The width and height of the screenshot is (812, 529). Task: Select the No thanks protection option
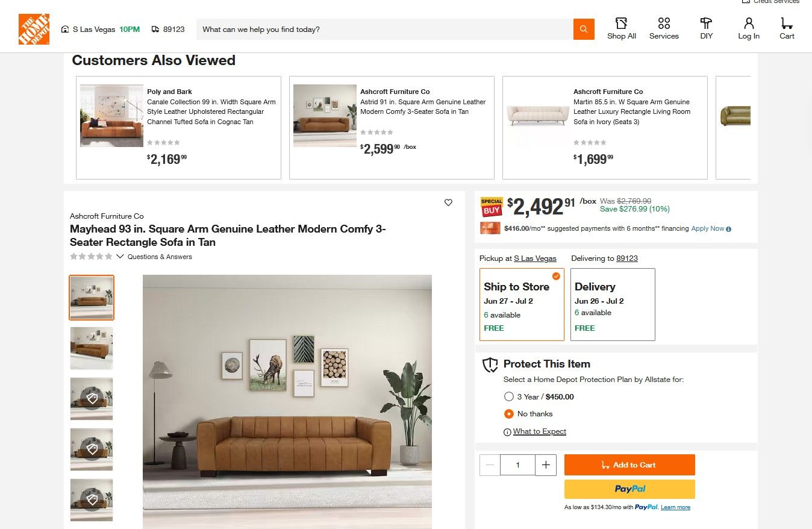[509, 414]
